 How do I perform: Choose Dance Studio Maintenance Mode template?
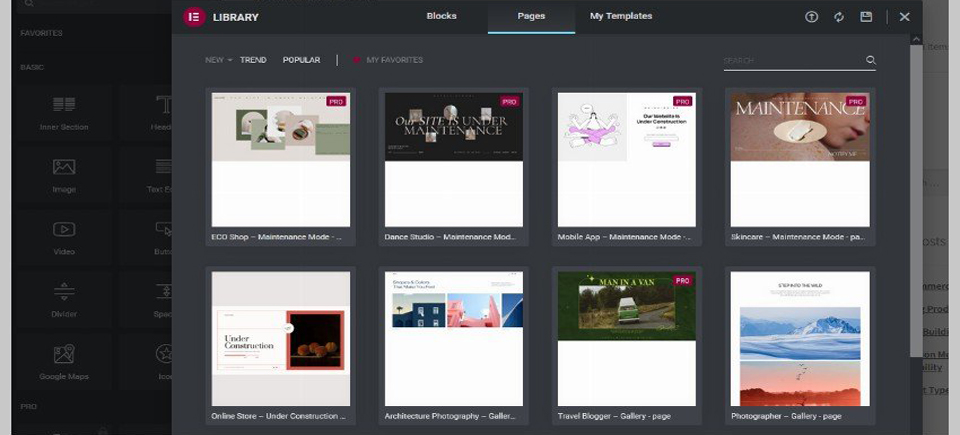[453, 160]
